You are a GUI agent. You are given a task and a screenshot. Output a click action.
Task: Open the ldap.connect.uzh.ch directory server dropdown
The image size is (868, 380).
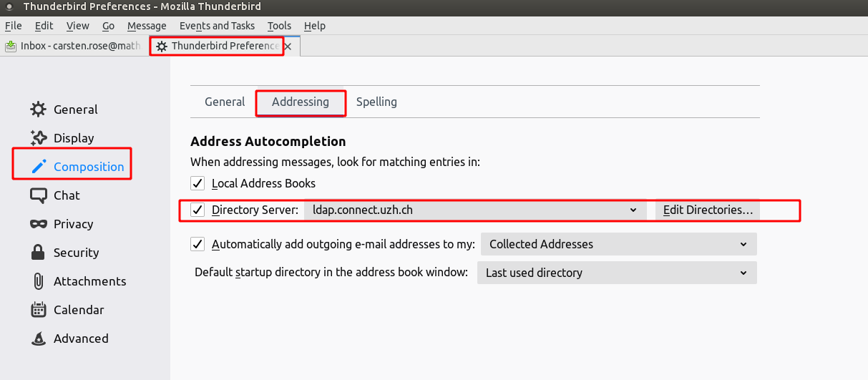[x=475, y=210]
